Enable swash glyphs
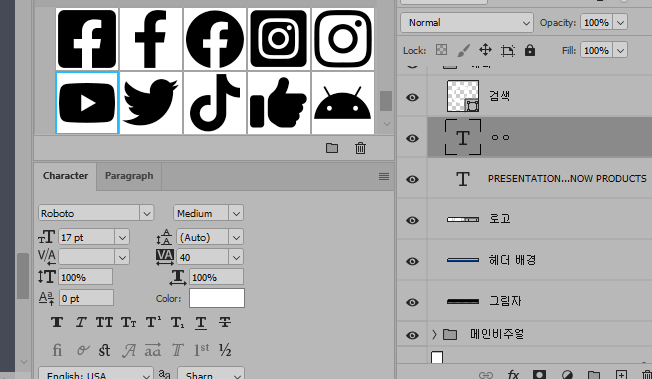This screenshot has height=379, width=652. [128, 351]
